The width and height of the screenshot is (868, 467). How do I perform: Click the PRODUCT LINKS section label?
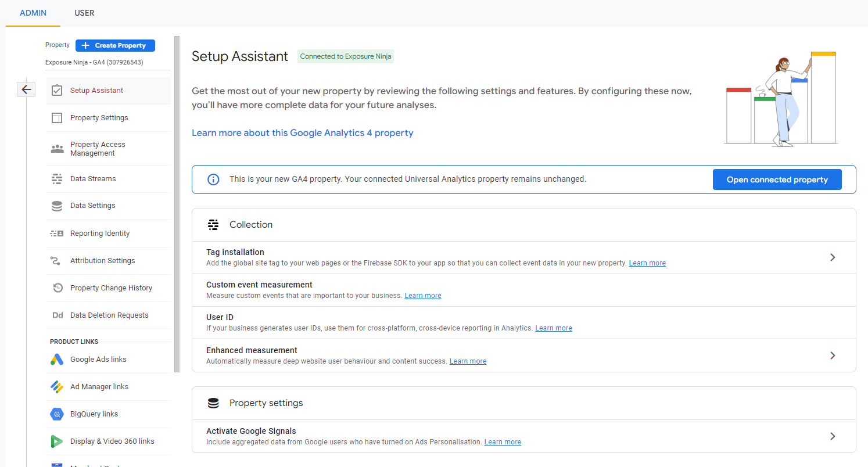74,342
